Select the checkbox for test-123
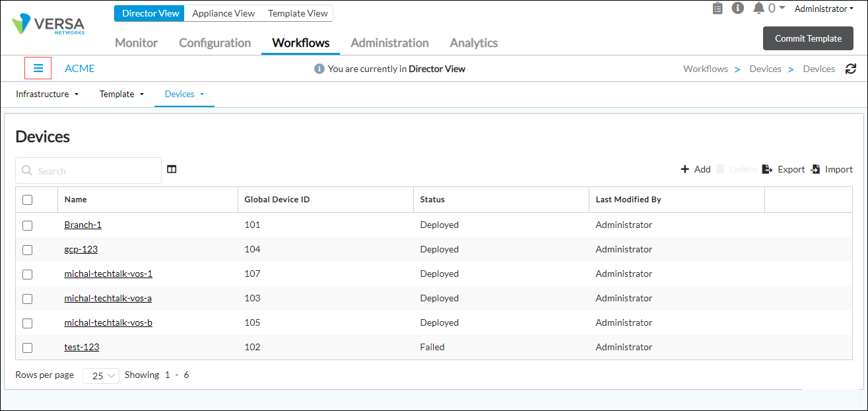Screen dimensions: 868x411 (26, 347)
